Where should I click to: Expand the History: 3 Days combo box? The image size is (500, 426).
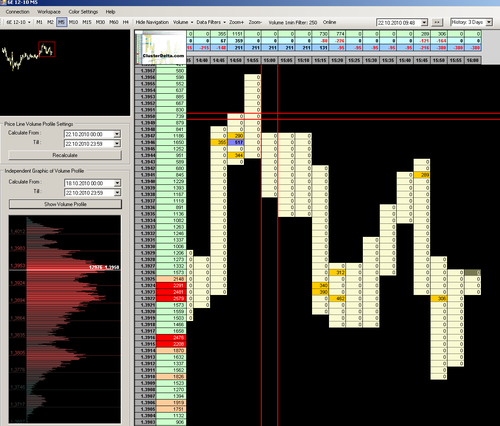(471, 22)
